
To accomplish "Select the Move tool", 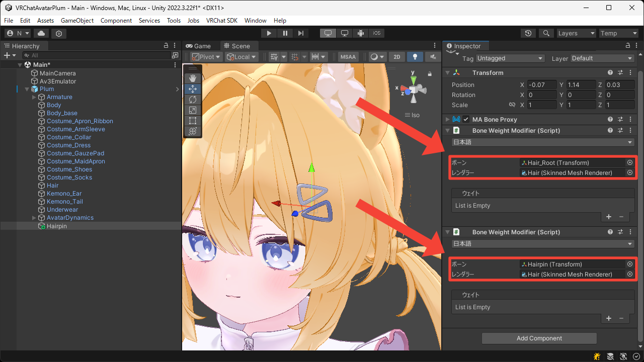I will coord(193,88).
